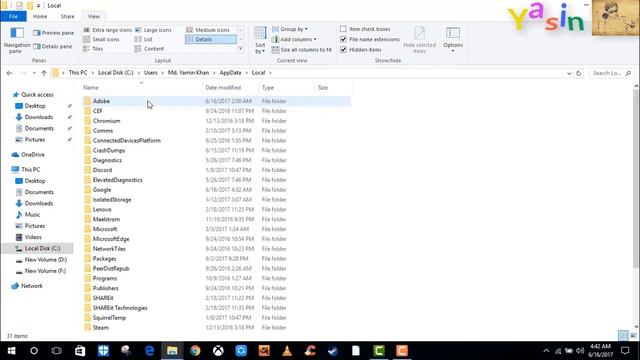Choose Small icons layout

(x=101, y=39)
